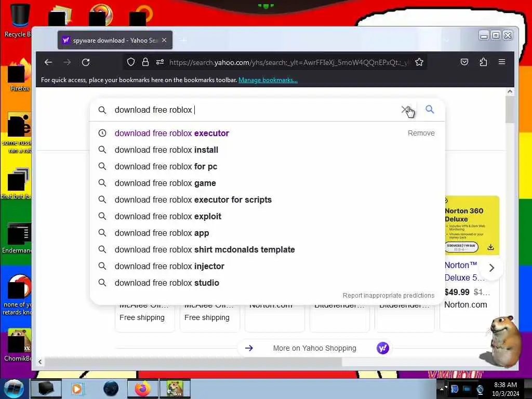The height and width of the screenshot is (399, 532).
Task: Clear the search box with the X
Action: (x=405, y=109)
